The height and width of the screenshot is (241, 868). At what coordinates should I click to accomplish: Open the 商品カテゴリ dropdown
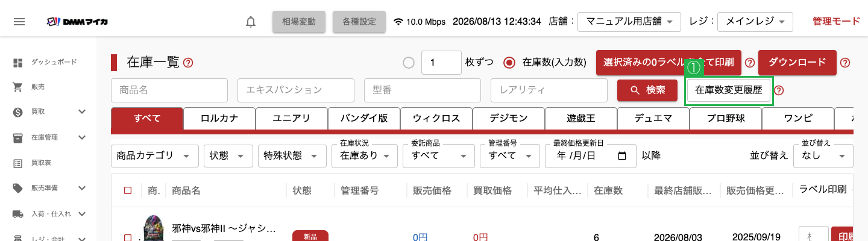point(155,156)
